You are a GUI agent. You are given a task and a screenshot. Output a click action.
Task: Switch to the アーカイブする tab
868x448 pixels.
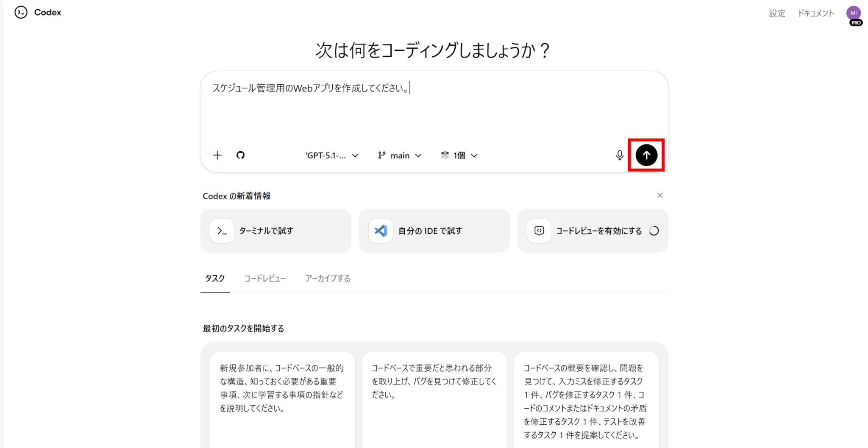[328, 279]
